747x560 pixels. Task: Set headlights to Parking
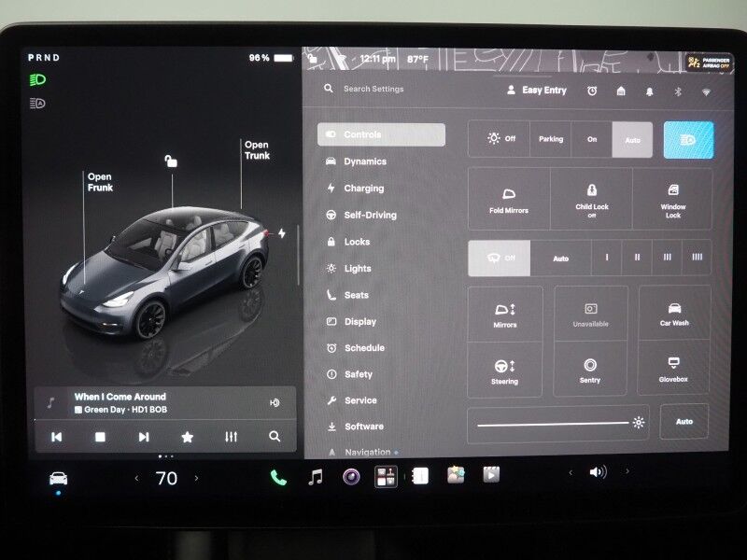click(551, 139)
